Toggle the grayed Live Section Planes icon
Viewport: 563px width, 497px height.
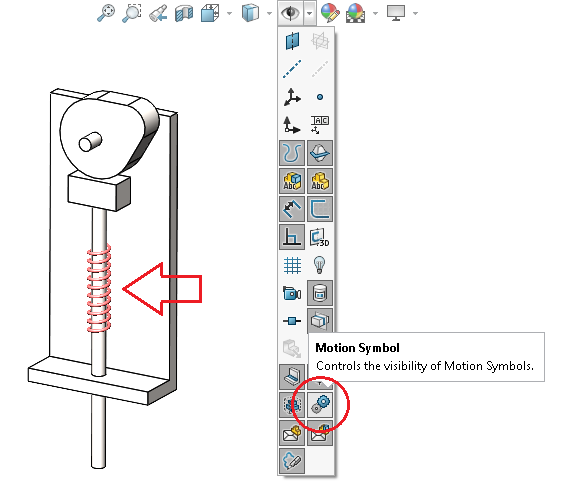coord(320,41)
